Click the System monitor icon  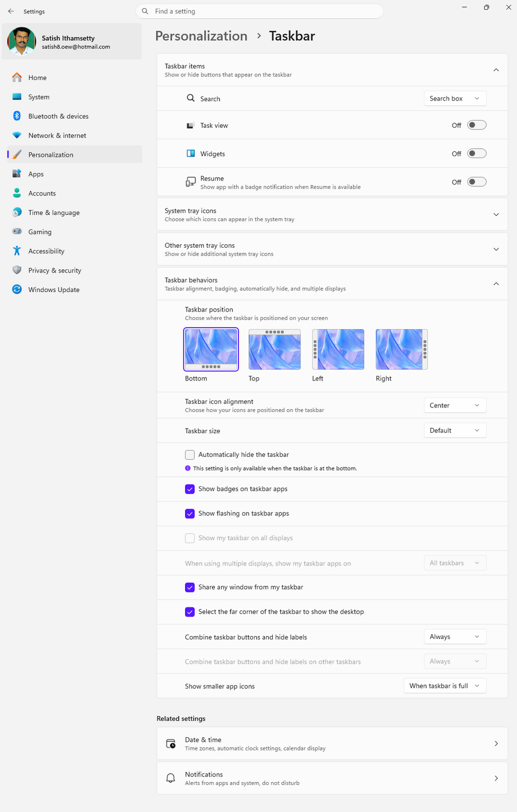tap(17, 97)
